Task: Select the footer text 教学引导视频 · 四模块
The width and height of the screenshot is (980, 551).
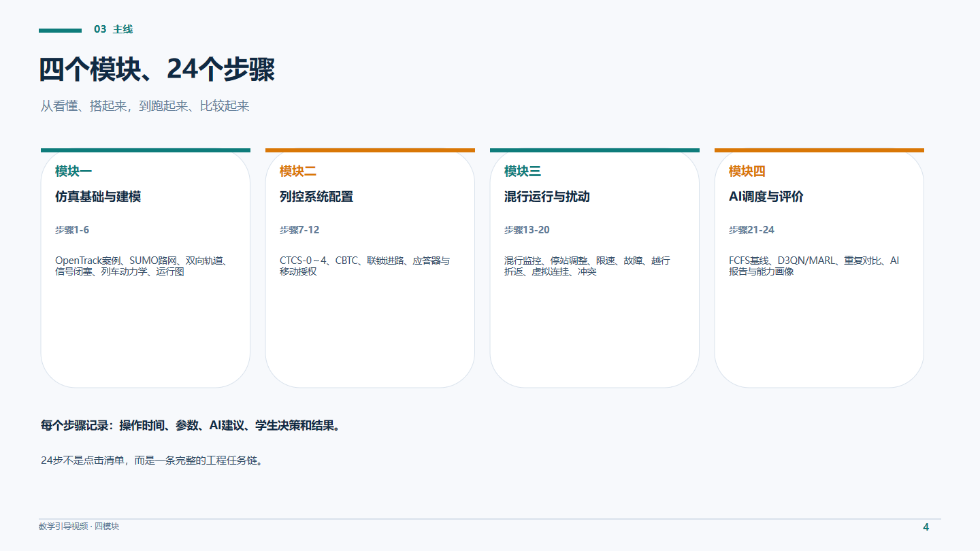Action: (79, 527)
